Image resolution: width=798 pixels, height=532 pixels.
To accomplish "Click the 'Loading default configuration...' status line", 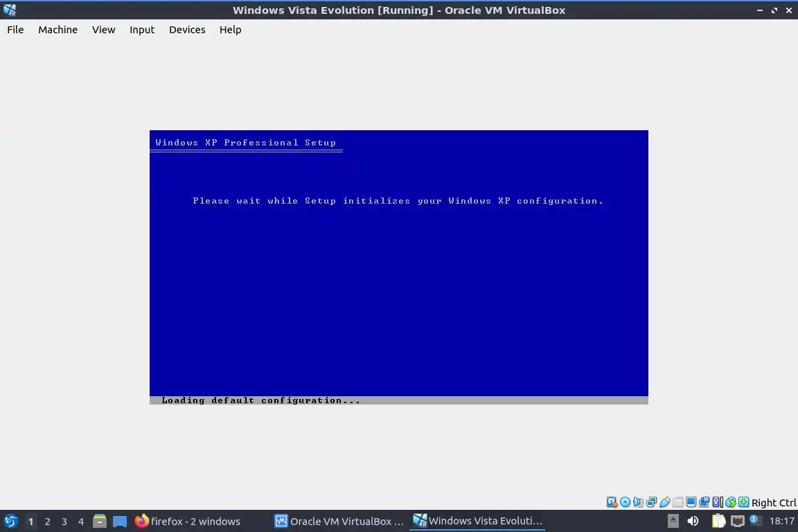I will (260, 400).
